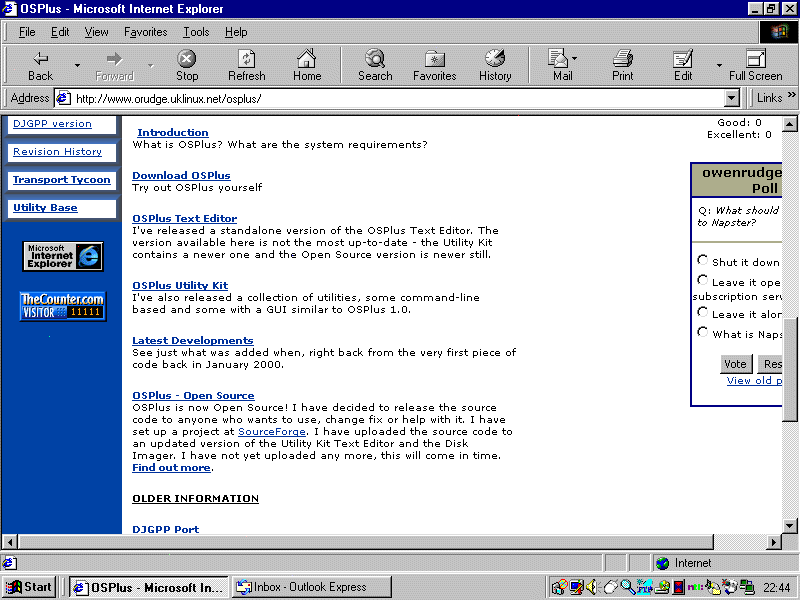This screenshot has height=600, width=800.
Task: Show the browsing History pane
Action: click(495, 66)
